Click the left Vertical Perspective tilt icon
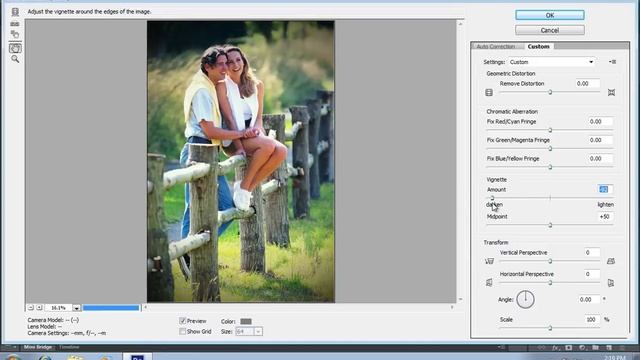The image size is (640, 360). coord(489,261)
